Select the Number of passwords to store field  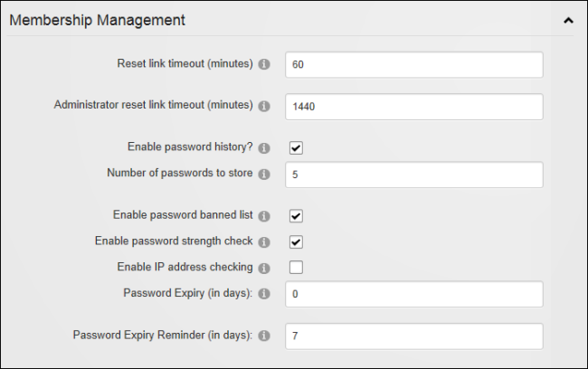[x=414, y=175]
